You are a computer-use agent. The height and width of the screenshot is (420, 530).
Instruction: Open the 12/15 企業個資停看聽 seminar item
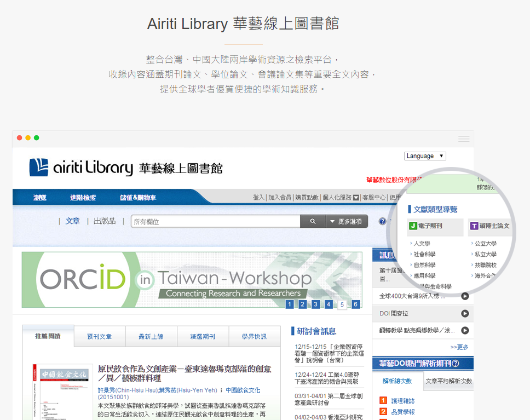click(329, 353)
